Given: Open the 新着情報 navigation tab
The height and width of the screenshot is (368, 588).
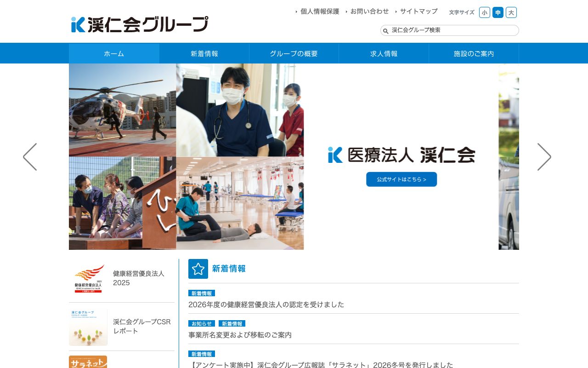Looking at the screenshot, I should 204,53.
